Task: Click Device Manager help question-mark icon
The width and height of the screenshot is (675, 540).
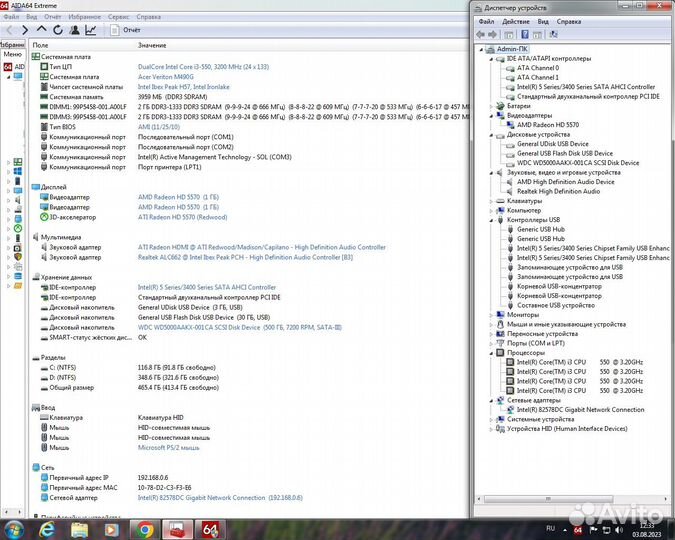Action: [x=525, y=34]
